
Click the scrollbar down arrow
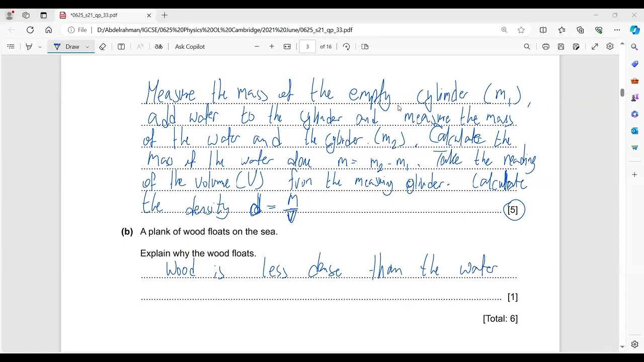coord(622,347)
